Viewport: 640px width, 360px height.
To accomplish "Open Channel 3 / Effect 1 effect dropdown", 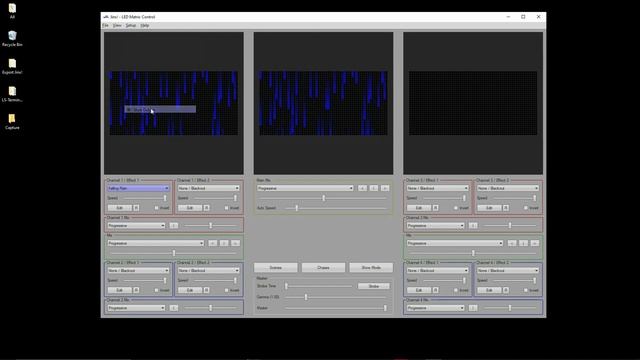I will coord(438,188).
